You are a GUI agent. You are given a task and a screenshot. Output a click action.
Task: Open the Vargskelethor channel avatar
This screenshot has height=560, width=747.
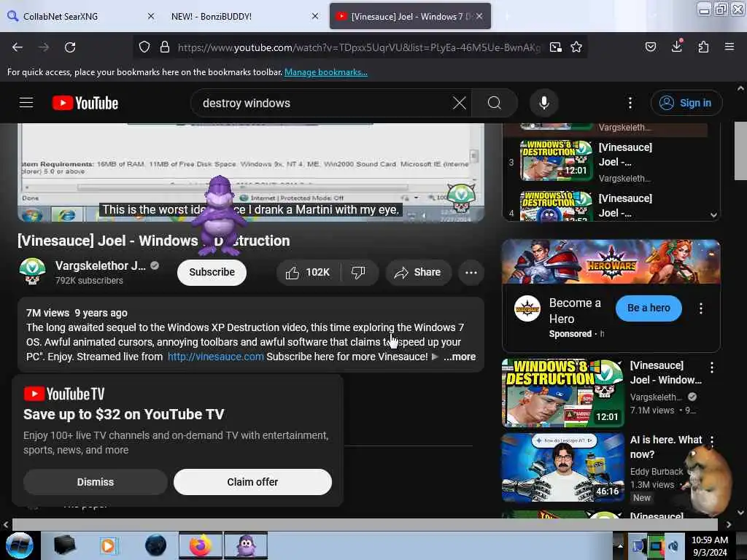(32, 271)
